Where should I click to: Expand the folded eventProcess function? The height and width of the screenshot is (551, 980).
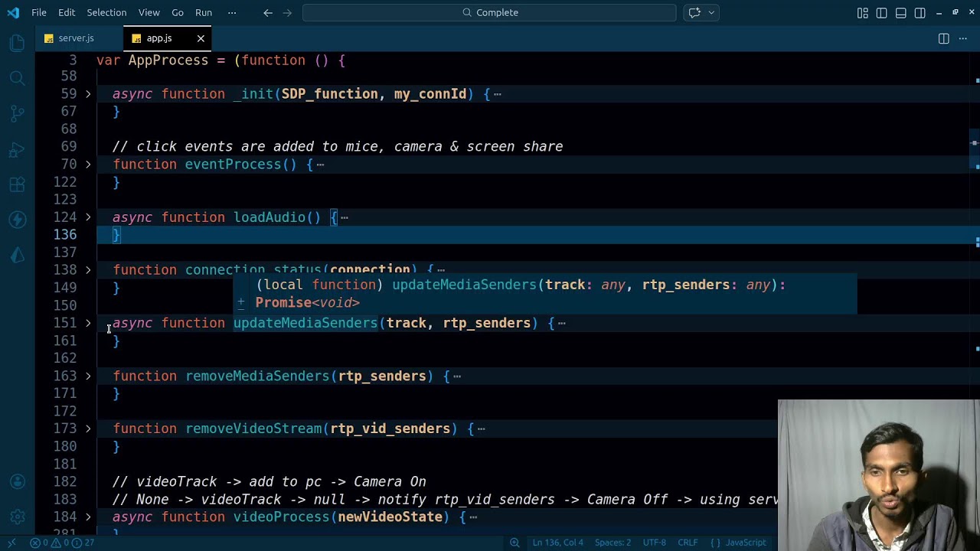tap(88, 165)
